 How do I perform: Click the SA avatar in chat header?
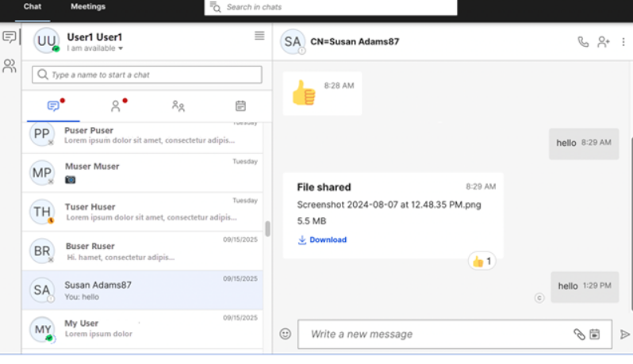(x=292, y=41)
